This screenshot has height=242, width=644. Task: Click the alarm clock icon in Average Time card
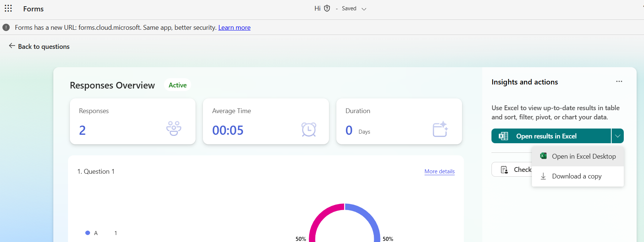pyautogui.click(x=309, y=129)
